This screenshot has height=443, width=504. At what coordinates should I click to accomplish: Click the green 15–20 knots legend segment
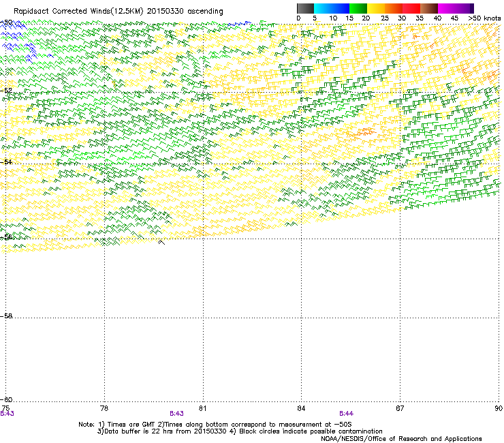point(358,8)
